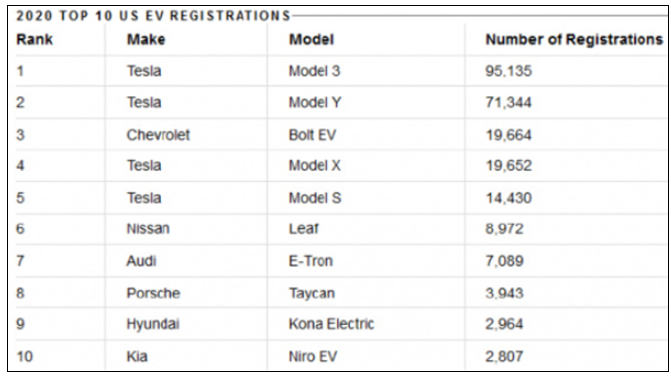Click the Number of Registrations header
The image size is (671, 376).
pyautogui.click(x=574, y=40)
